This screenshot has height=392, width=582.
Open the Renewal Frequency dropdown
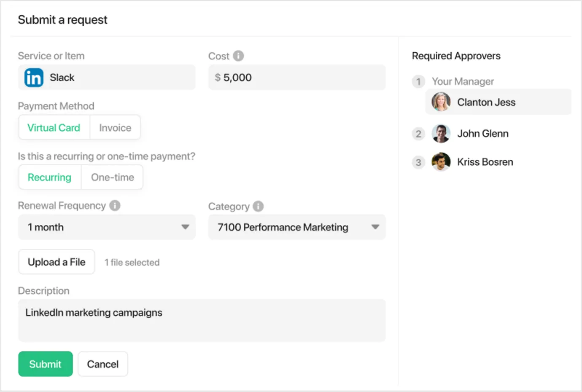click(x=107, y=227)
